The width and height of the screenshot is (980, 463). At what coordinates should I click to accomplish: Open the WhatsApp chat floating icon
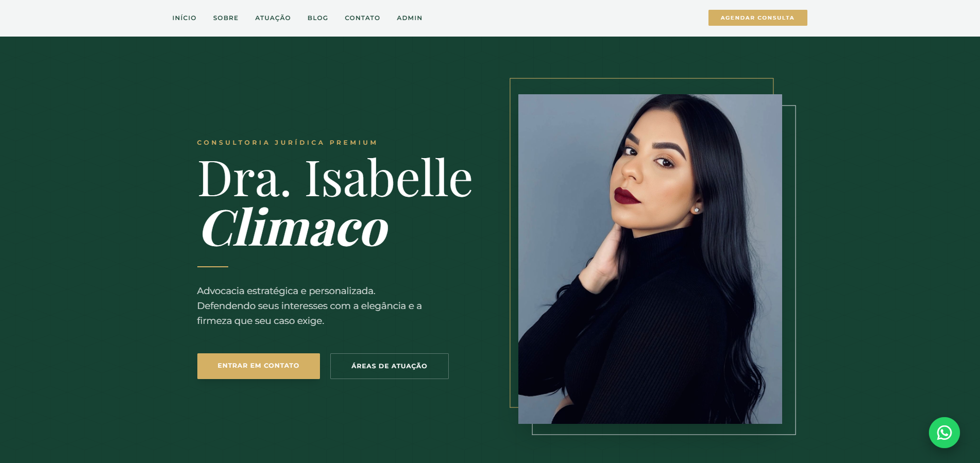point(944,433)
